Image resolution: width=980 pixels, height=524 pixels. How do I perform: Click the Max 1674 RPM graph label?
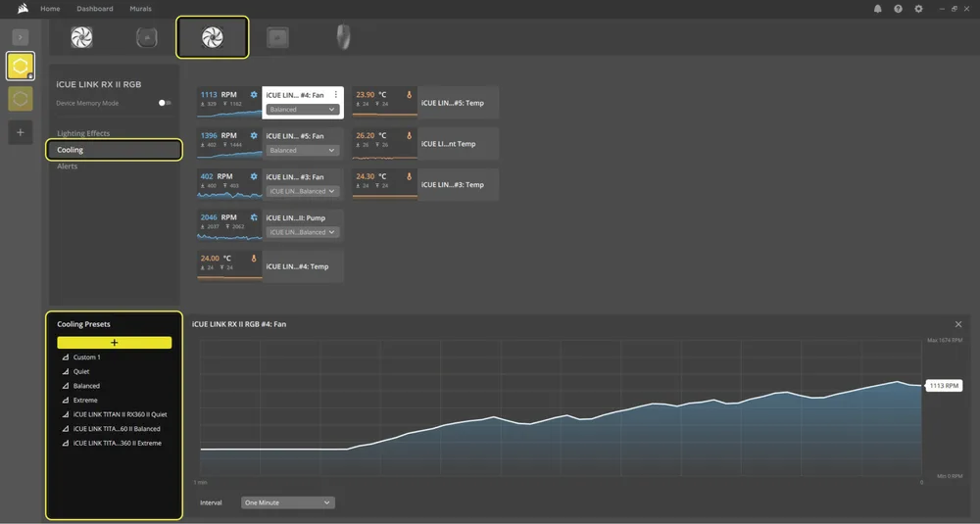point(945,341)
